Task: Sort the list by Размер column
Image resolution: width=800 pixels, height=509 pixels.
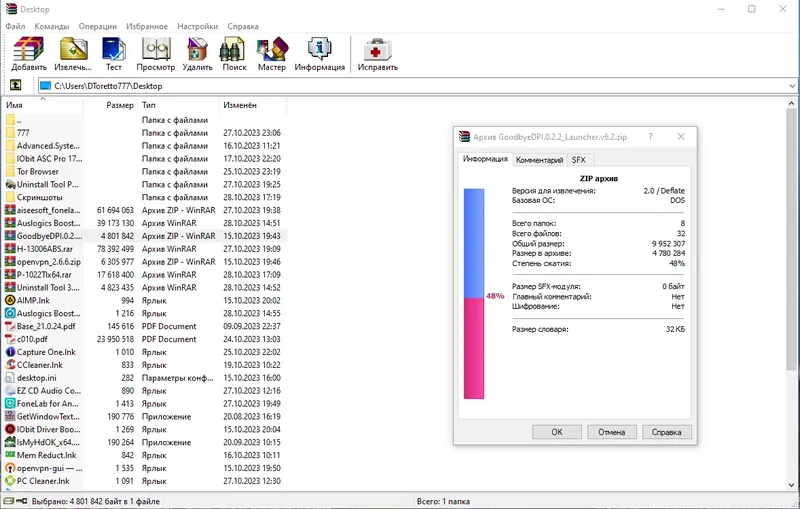Action: [x=110, y=105]
